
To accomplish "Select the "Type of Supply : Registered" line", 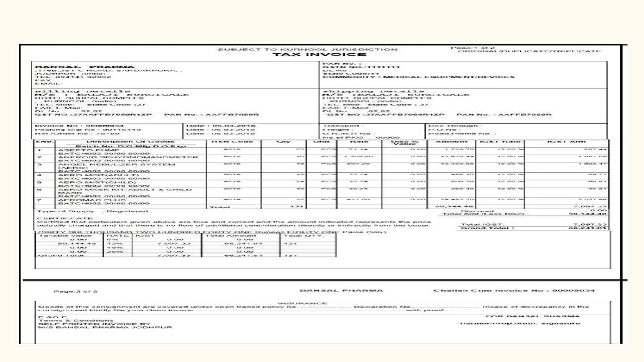I will tap(92, 211).
